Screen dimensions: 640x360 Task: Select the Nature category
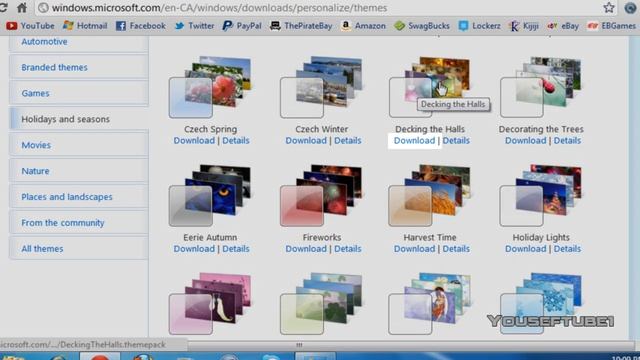pos(79,171)
